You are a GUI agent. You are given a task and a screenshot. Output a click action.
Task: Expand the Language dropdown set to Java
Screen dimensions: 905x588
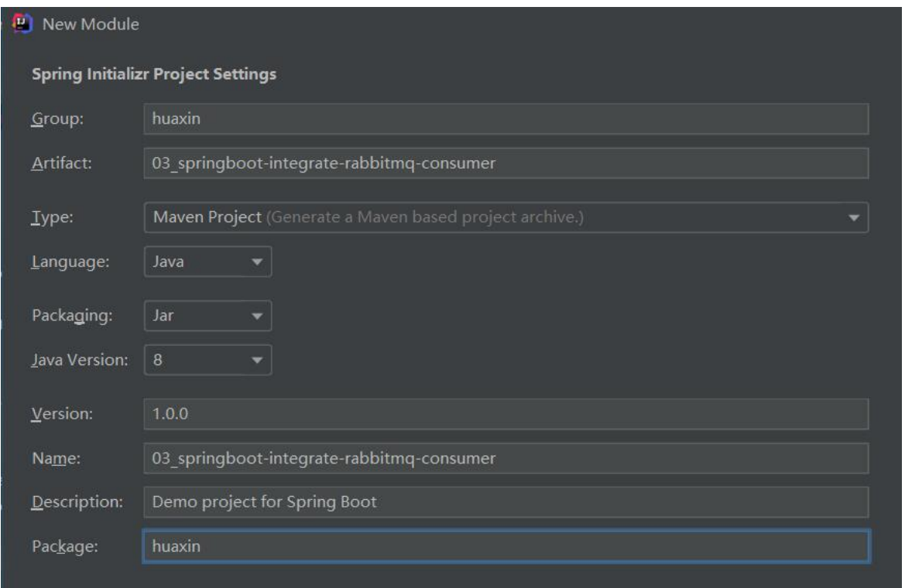[207, 261]
